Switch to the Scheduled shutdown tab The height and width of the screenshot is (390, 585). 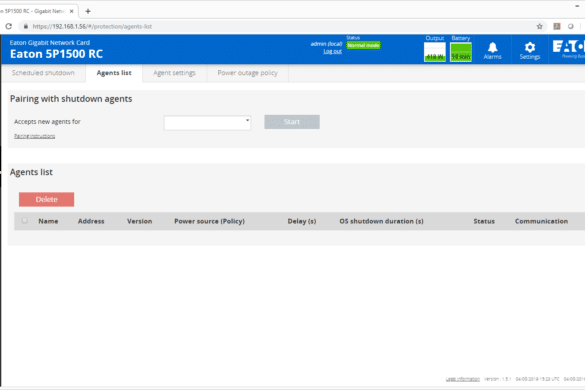click(43, 73)
